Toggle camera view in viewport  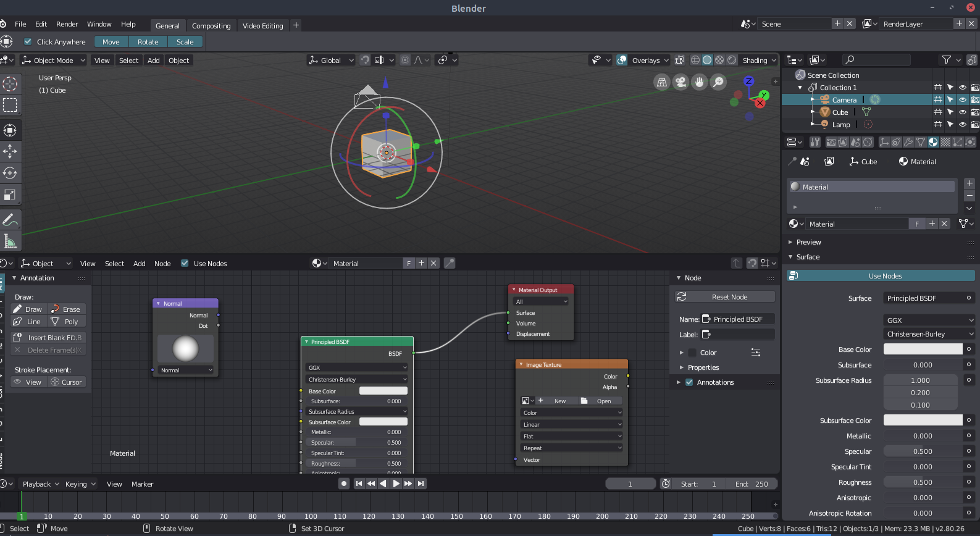pyautogui.click(x=681, y=82)
